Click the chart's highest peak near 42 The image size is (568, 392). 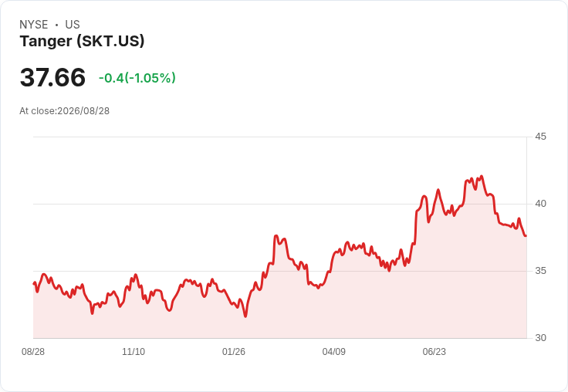tap(482, 177)
